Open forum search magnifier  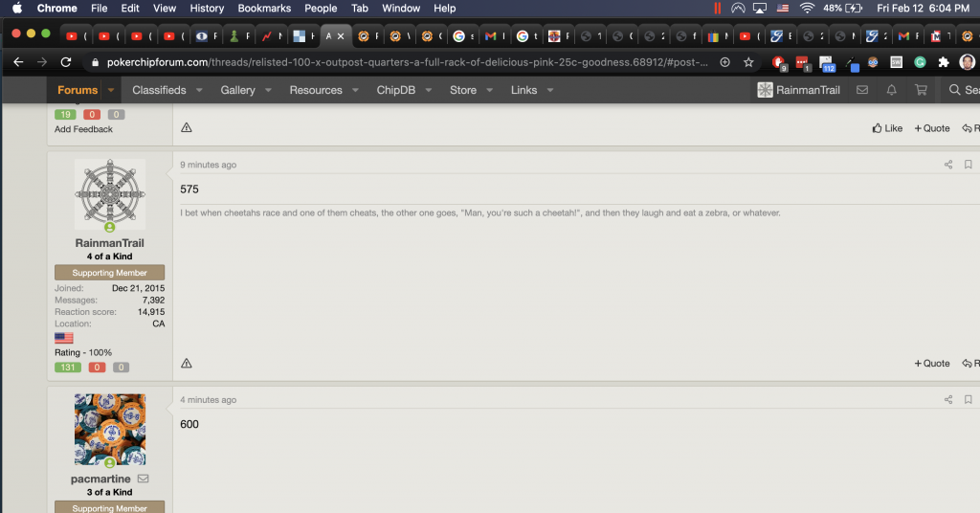[x=954, y=90]
